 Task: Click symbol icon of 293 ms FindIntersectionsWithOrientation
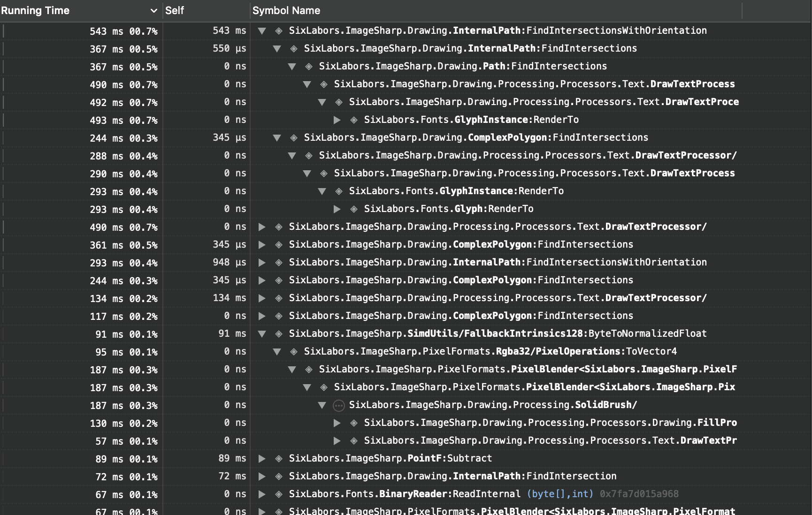(x=279, y=263)
